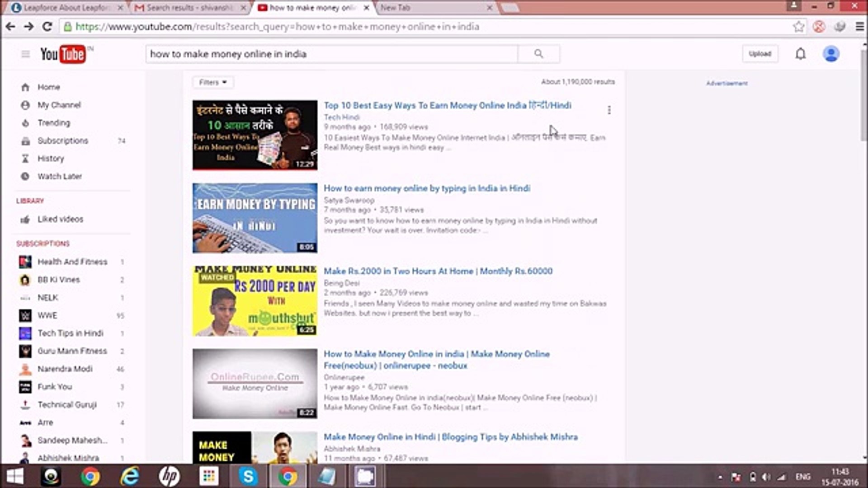868x488 pixels.
Task: Open Skype from the Windows taskbar
Action: [248, 476]
